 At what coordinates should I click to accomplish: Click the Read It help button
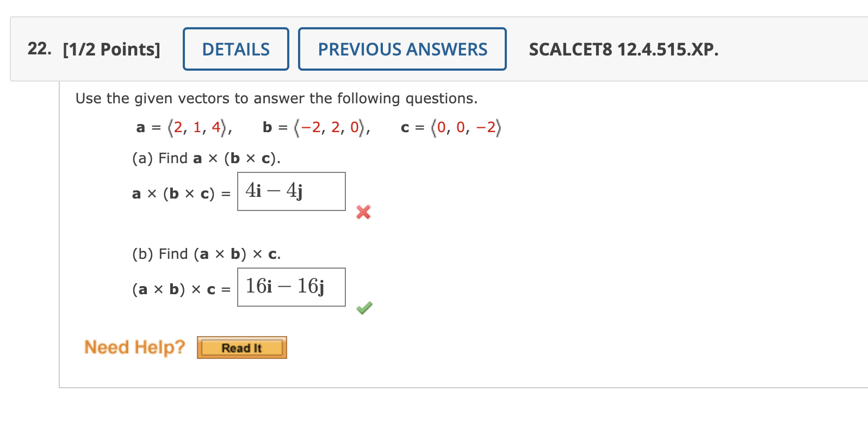click(x=241, y=347)
